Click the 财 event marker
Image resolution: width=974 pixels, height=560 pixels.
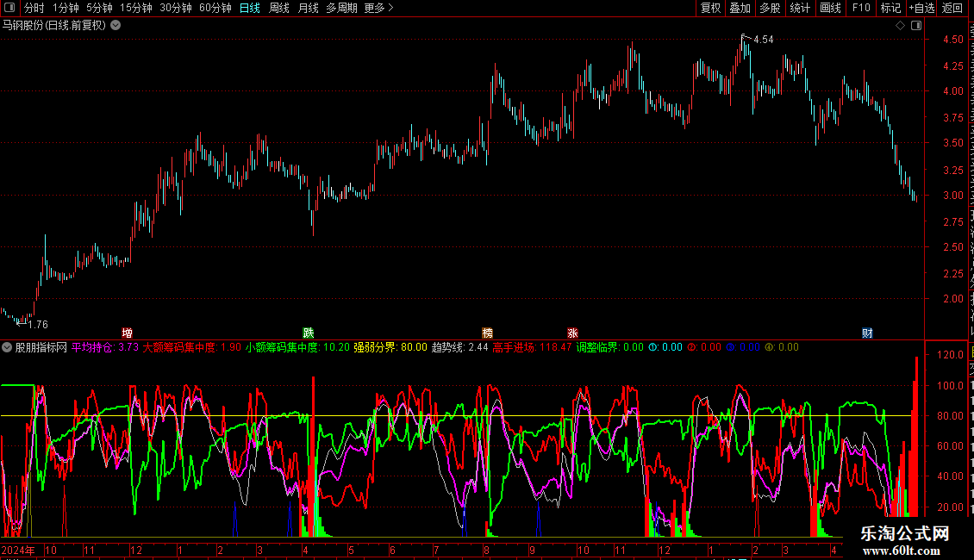867,333
